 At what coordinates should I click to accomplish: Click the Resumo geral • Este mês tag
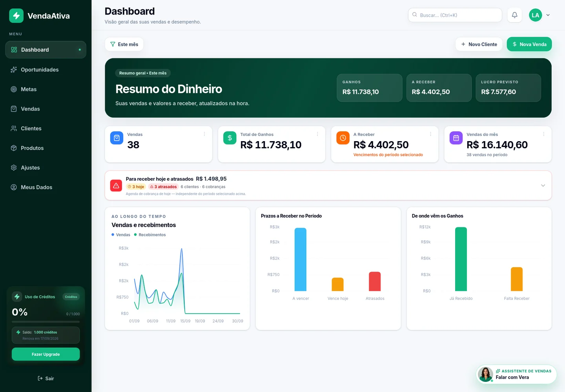(x=143, y=73)
